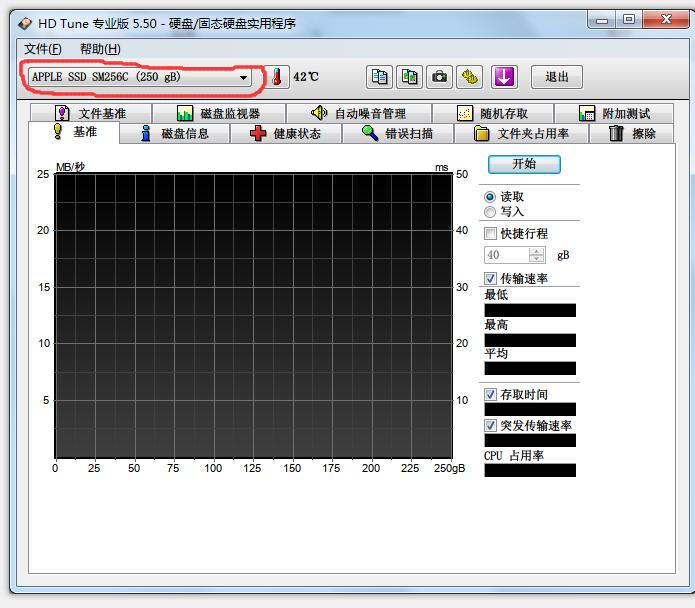The image size is (695, 608).
Task: Open options with the yellow wrench icon
Action: pyautogui.click(x=469, y=77)
